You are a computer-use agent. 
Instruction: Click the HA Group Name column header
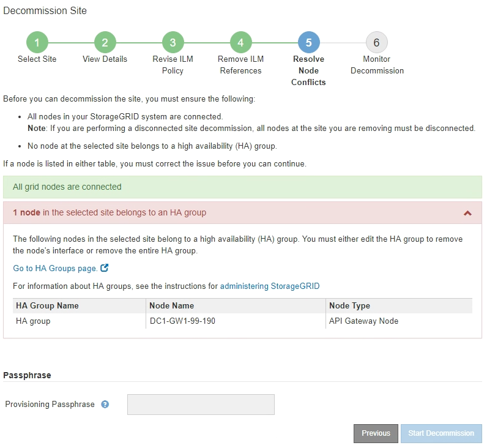[47, 305]
